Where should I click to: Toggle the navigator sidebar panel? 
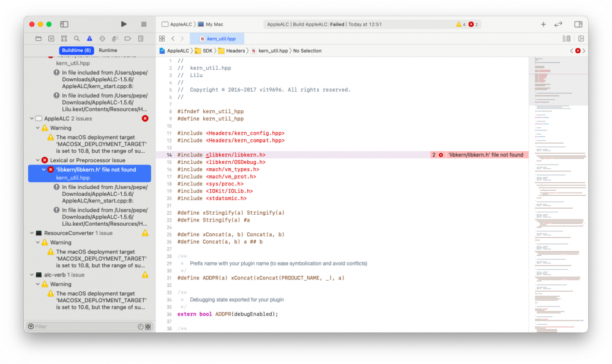click(64, 24)
